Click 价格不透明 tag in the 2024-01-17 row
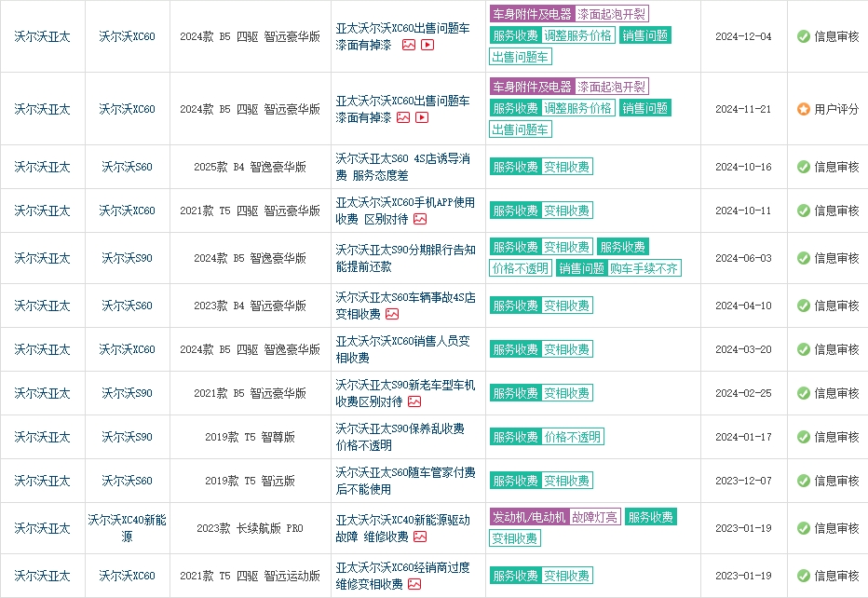This screenshot has height=598, width=868. (x=573, y=437)
